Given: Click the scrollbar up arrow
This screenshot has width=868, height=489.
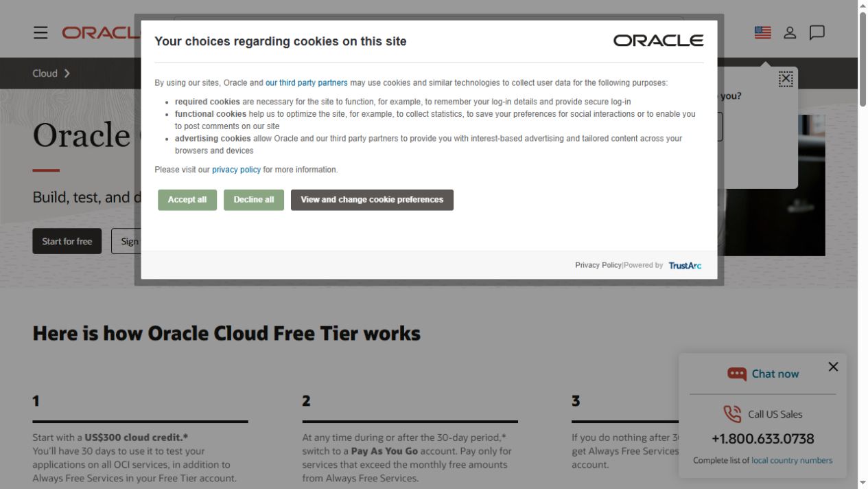Looking at the screenshot, I should (x=863, y=5).
